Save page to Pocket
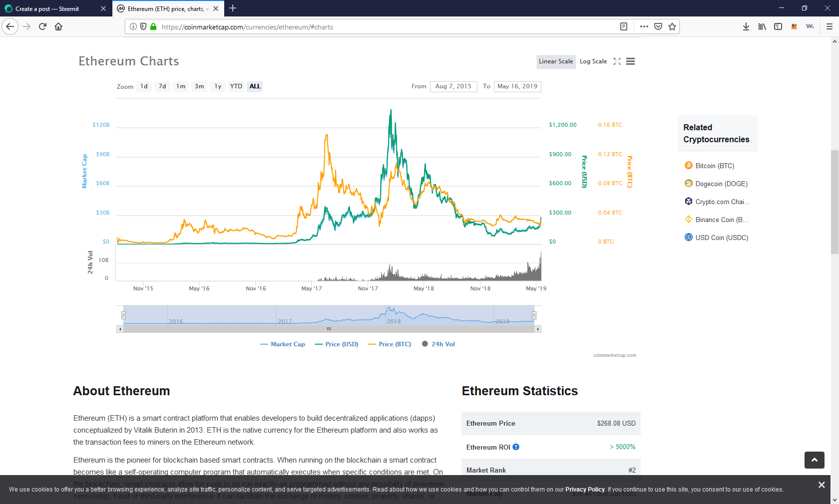 pyautogui.click(x=658, y=27)
